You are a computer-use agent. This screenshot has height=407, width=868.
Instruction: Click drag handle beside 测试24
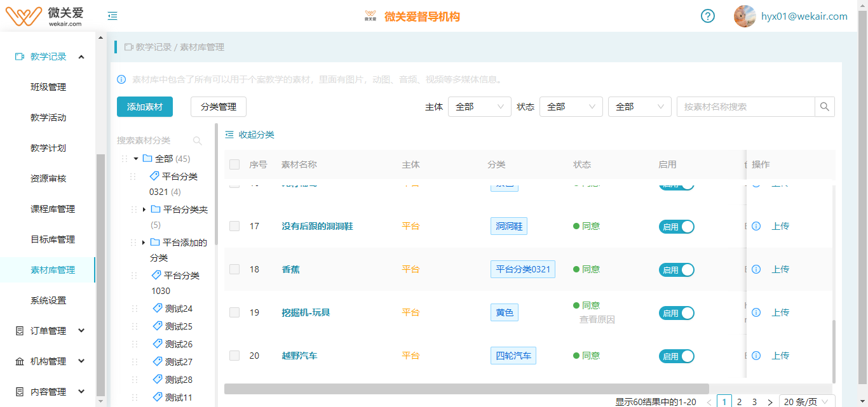point(134,309)
